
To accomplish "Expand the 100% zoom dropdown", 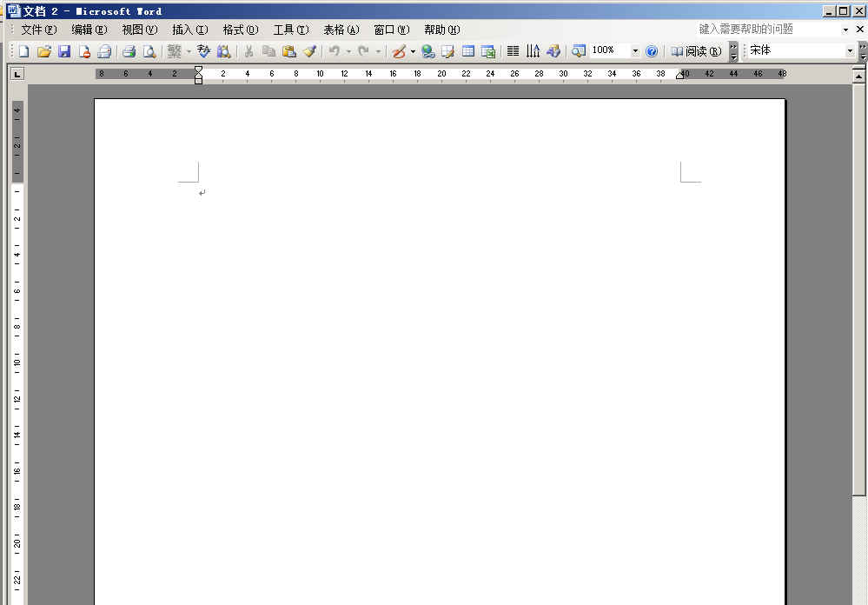I will click(x=635, y=51).
